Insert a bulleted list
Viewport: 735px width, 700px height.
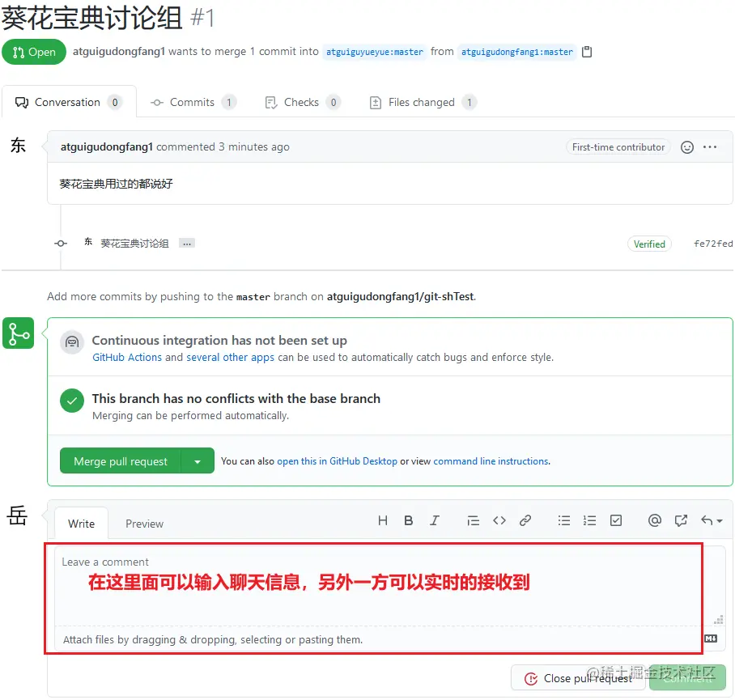click(x=564, y=520)
